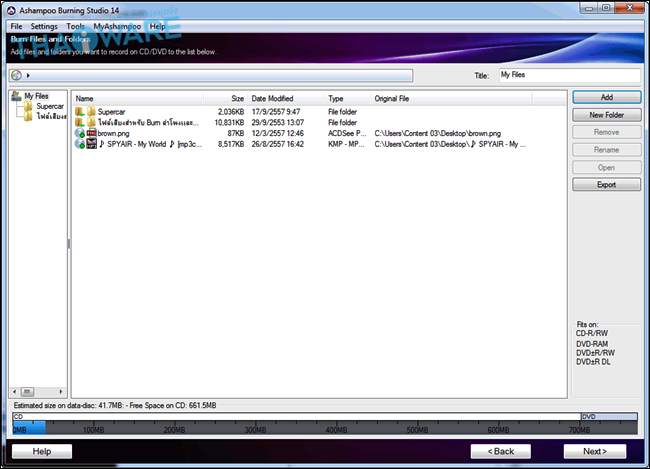Click the disc icon in path bar
This screenshot has height=469, width=650.
(x=17, y=75)
